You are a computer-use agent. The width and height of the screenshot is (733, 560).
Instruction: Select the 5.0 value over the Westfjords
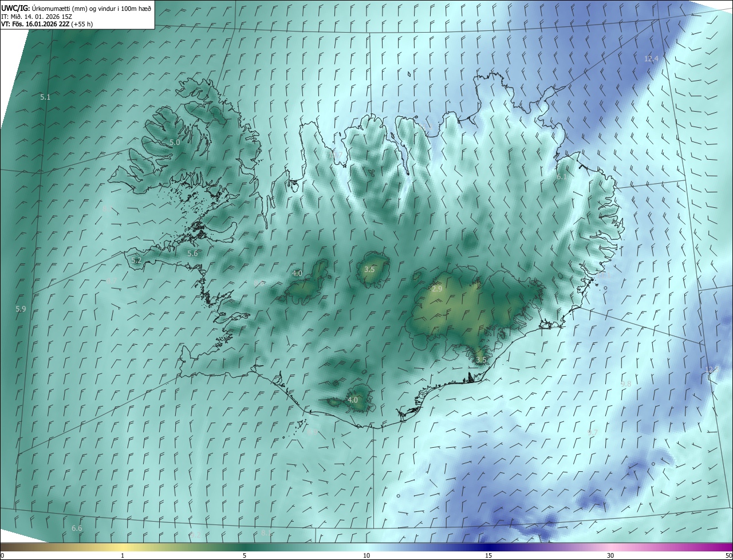[x=175, y=142]
